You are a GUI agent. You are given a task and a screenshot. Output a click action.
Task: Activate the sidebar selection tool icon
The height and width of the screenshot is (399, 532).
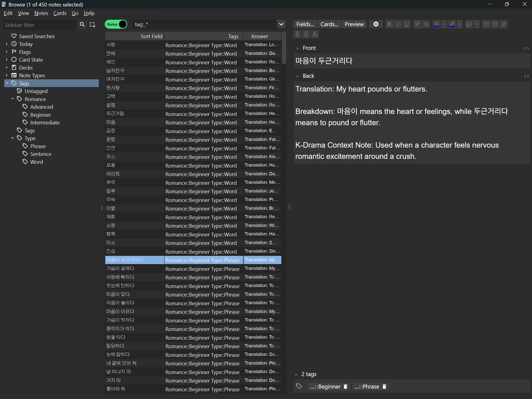tap(92, 25)
